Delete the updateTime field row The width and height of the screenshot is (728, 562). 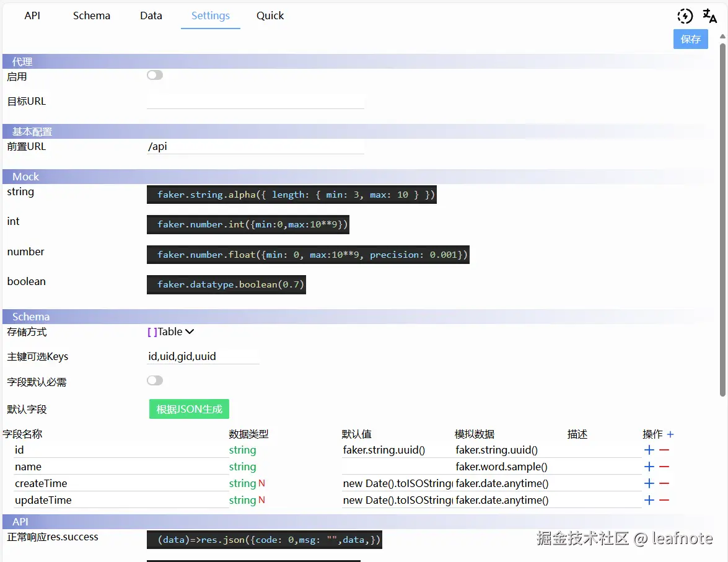click(x=664, y=500)
